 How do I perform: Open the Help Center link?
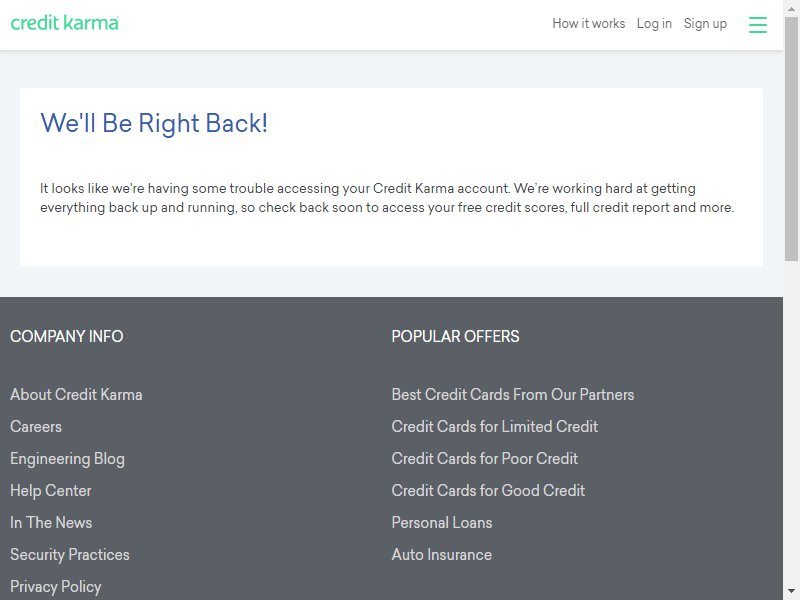pos(51,490)
